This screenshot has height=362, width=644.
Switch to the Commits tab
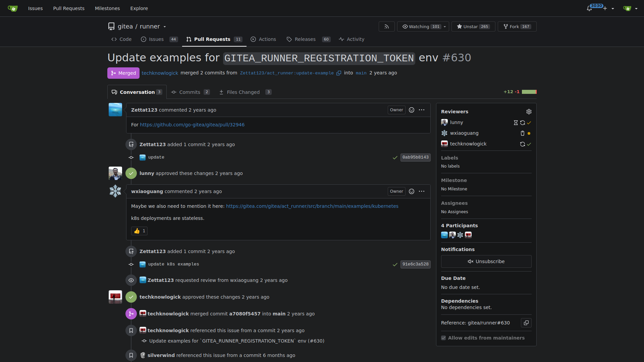coord(191,92)
